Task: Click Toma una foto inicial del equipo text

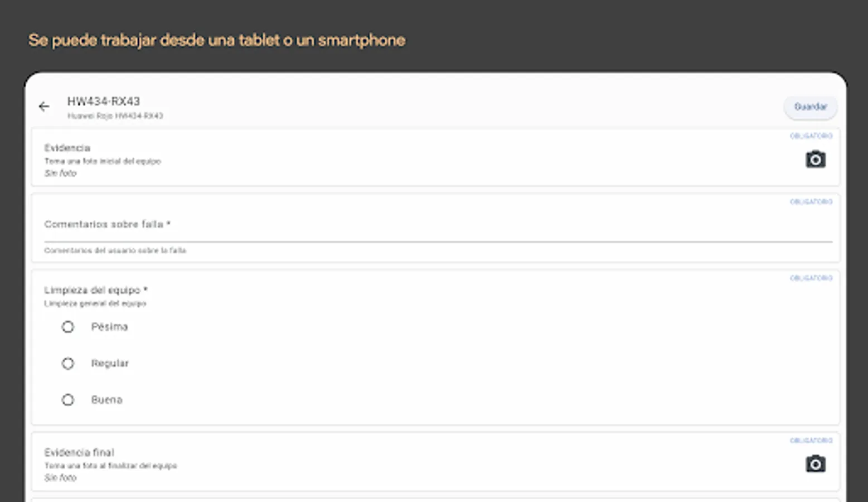Action: tap(103, 161)
